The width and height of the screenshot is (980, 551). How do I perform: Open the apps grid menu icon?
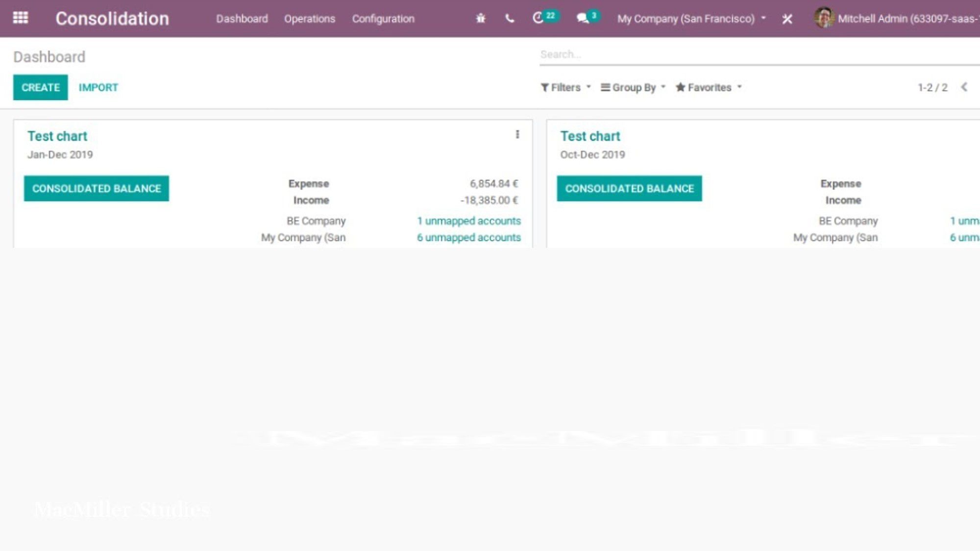[20, 18]
